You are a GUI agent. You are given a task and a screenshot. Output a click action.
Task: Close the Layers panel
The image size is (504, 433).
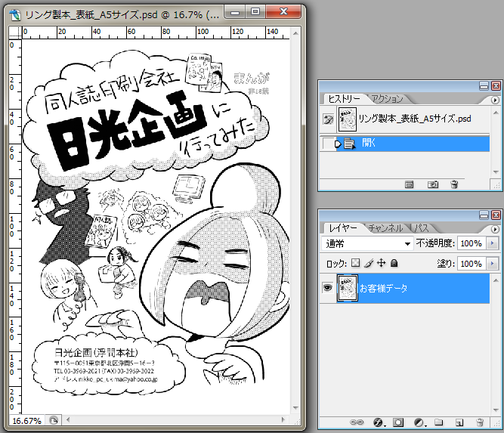(496, 215)
